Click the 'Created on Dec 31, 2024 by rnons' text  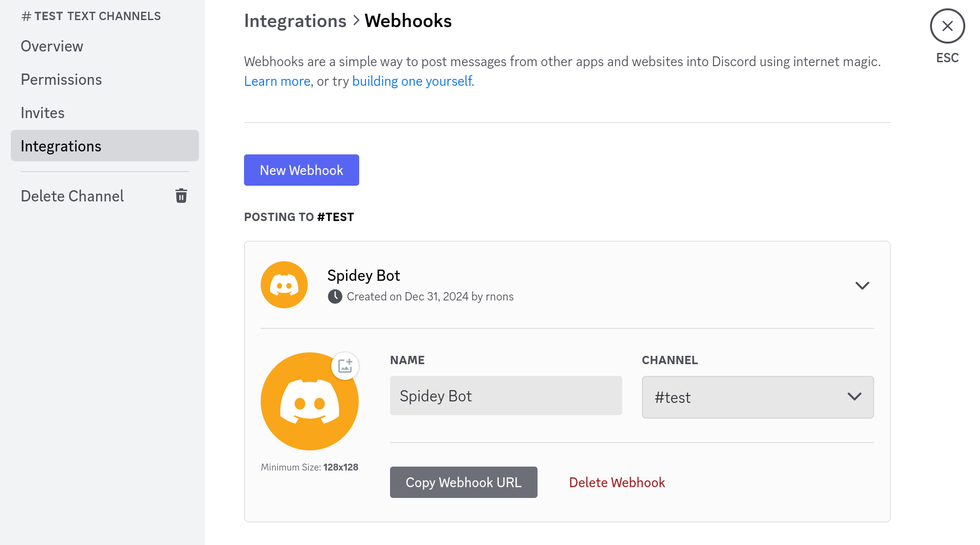pyautogui.click(x=430, y=297)
